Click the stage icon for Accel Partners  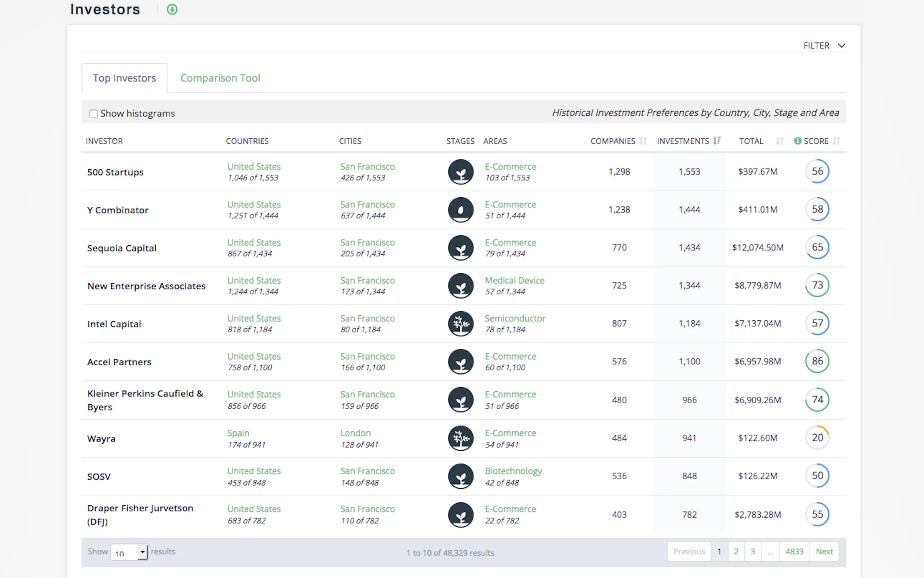461,362
